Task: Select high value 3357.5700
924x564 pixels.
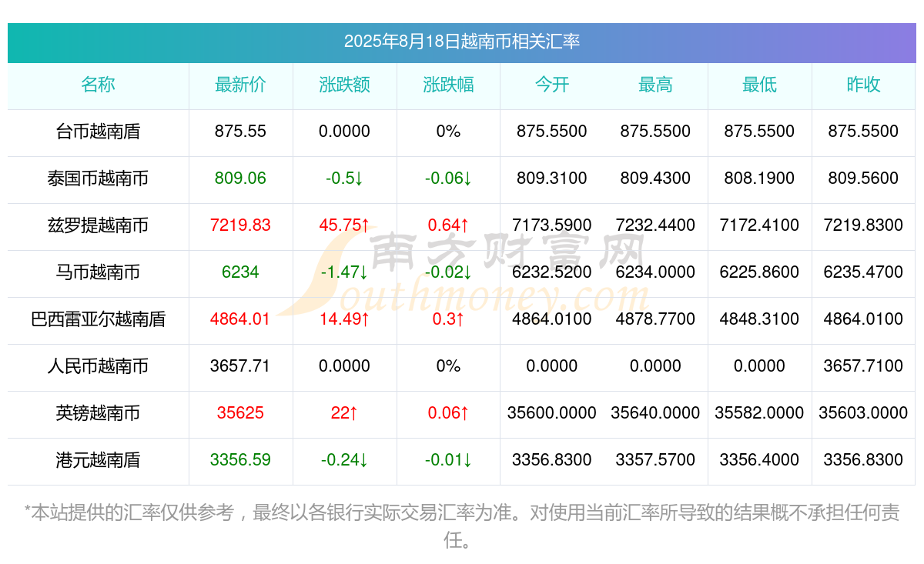Action: (x=655, y=460)
